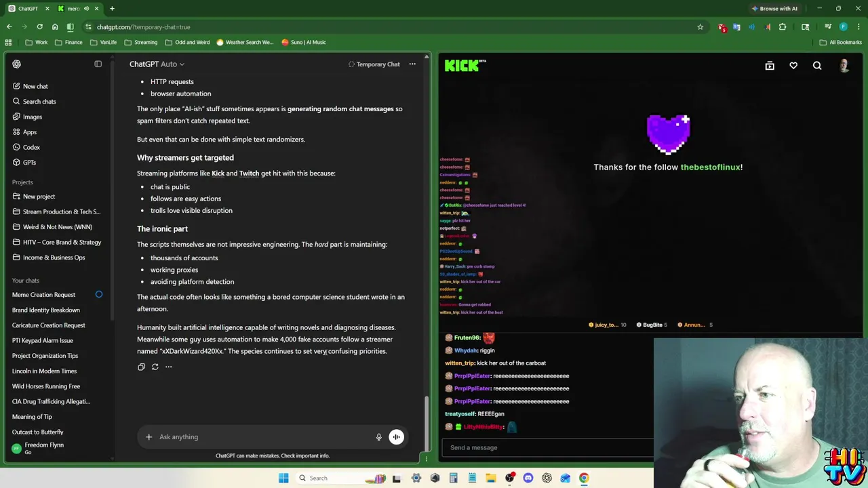Open bookmarks apps grid icon
868x488 pixels.
point(8,42)
